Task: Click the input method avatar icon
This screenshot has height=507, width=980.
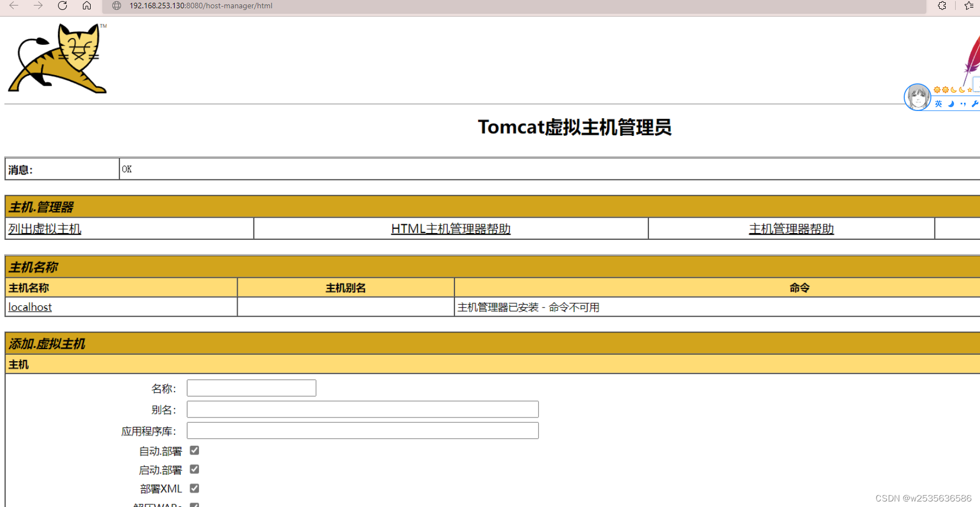Action: click(x=918, y=97)
